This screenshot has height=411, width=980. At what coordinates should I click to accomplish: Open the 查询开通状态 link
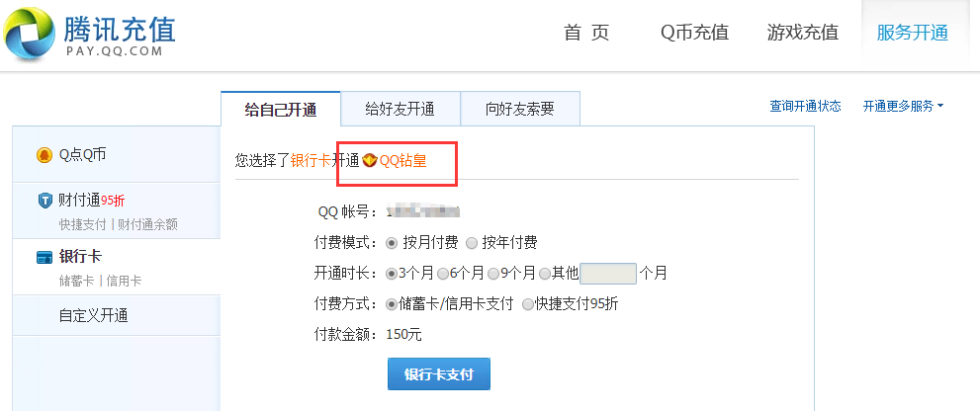(x=805, y=106)
